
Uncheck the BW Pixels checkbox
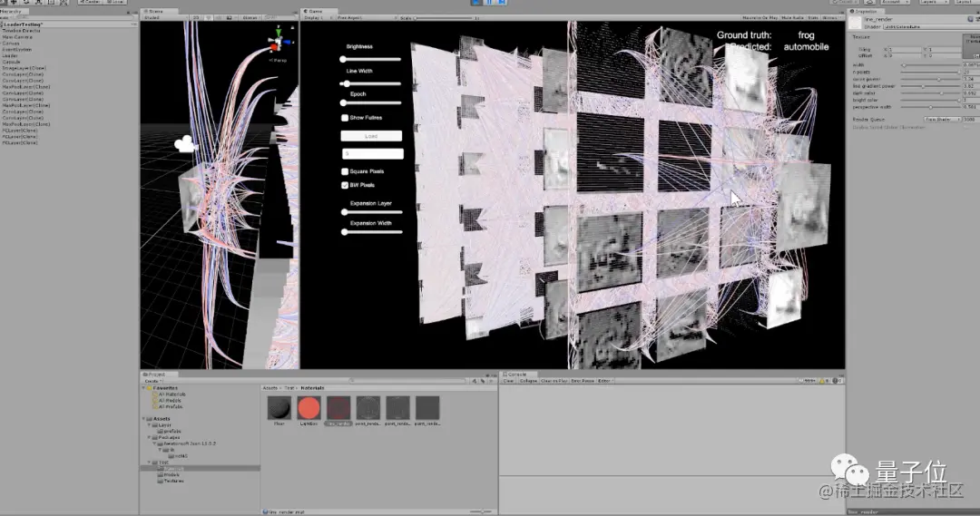[x=345, y=185]
